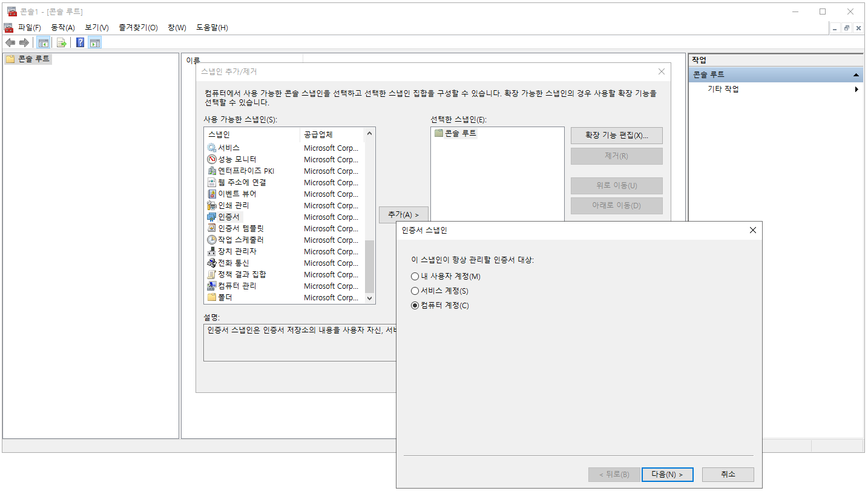This screenshot has width=868, height=491.
Task: Close the 인증서 스냅인 dialog with X
Action: point(753,230)
